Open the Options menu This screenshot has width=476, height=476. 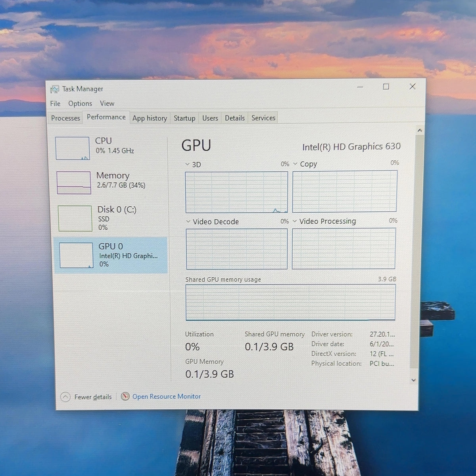pos(80,104)
